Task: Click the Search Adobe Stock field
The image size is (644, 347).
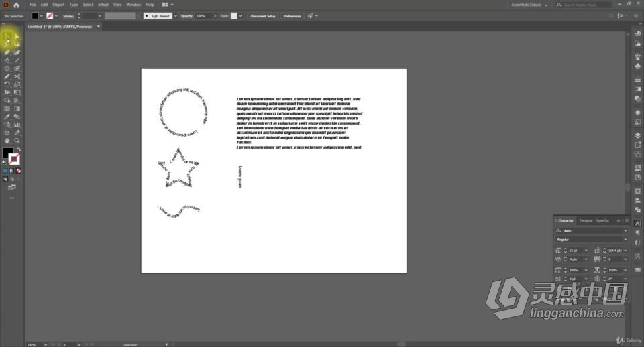Action: [x=584, y=5]
